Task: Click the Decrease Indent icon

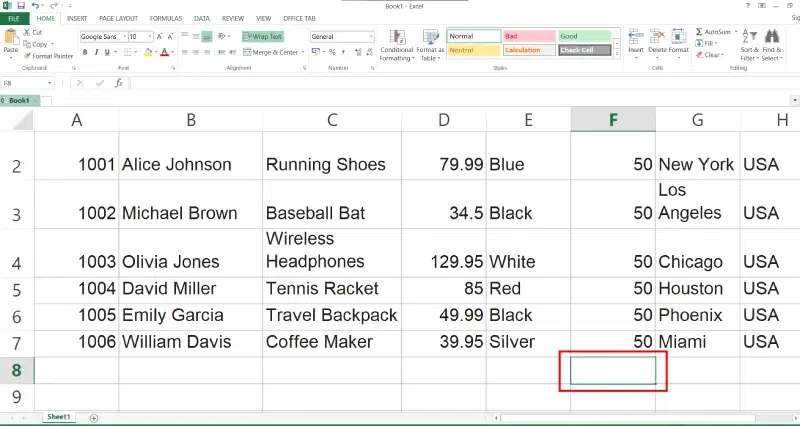Action: [221, 52]
